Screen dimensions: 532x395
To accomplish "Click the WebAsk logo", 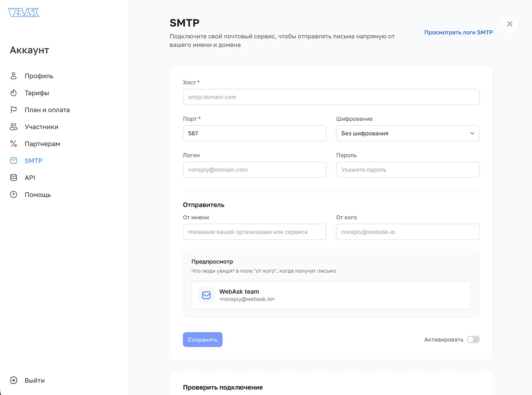I will [24, 13].
